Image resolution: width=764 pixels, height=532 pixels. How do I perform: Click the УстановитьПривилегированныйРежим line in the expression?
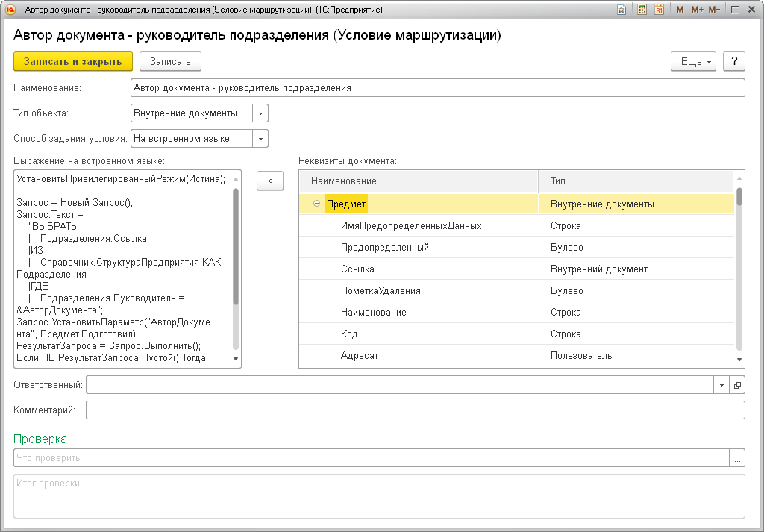[x=121, y=179]
